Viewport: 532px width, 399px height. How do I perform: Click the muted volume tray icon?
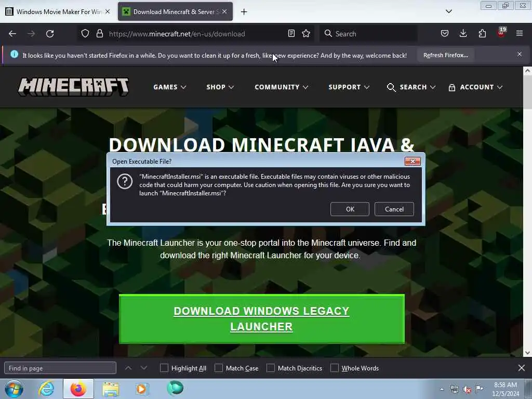click(467, 390)
